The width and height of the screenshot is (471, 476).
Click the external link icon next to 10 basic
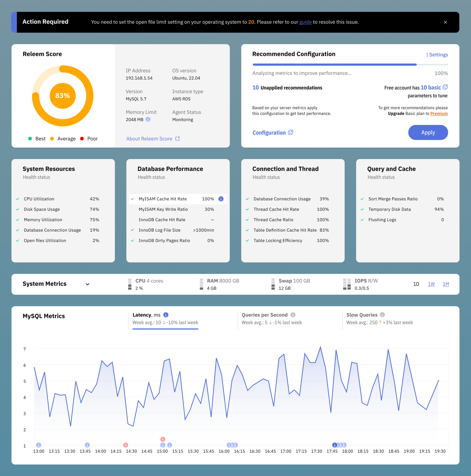click(445, 87)
